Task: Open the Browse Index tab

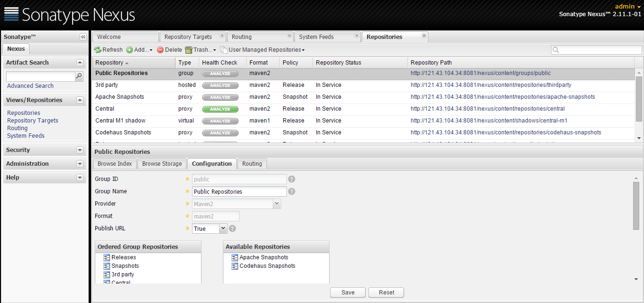Action: coord(115,164)
